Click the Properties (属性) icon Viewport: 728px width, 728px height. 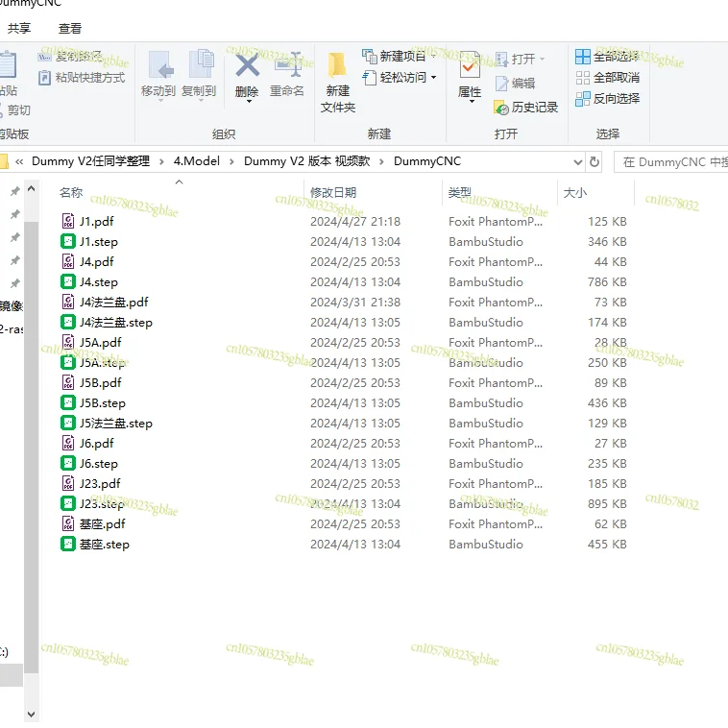(470, 65)
